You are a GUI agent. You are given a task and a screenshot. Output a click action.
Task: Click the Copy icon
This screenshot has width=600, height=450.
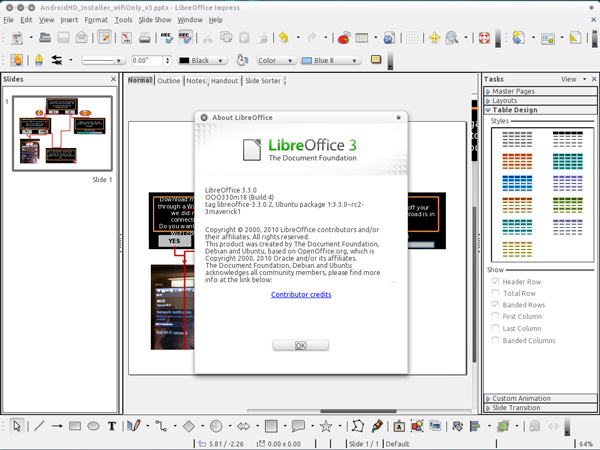(x=226, y=38)
